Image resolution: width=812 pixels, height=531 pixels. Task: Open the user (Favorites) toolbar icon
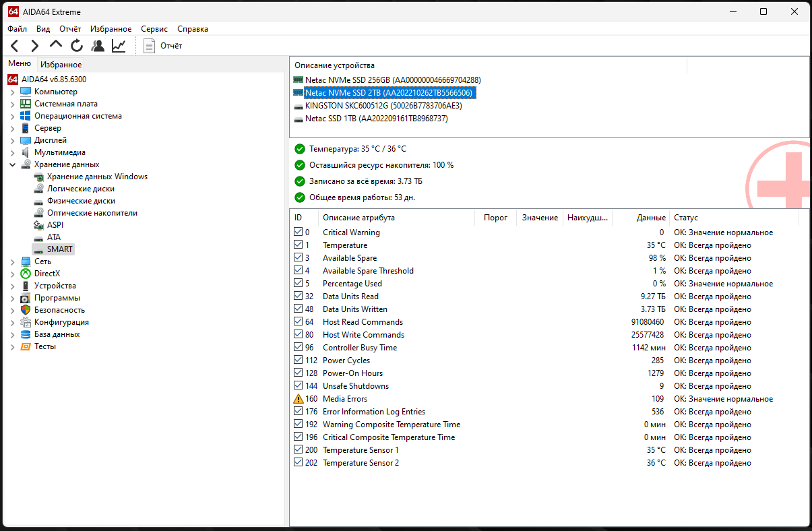click(98, 46)
